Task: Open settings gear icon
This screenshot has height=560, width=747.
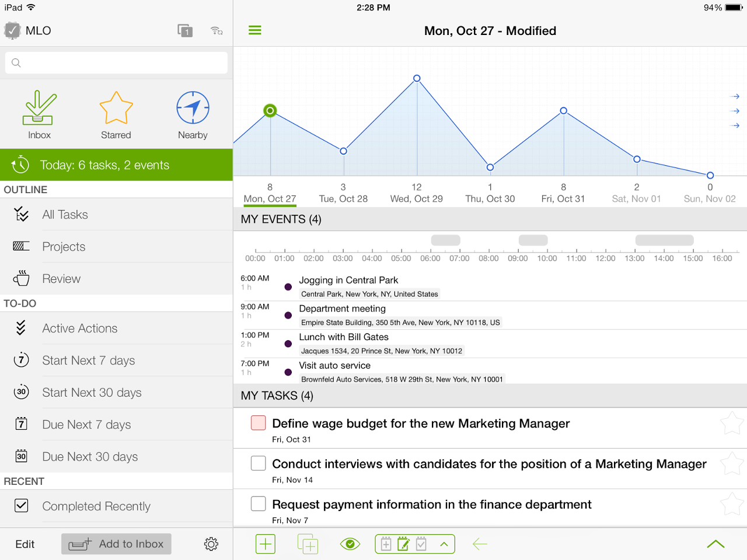Action: pos(211,544)
